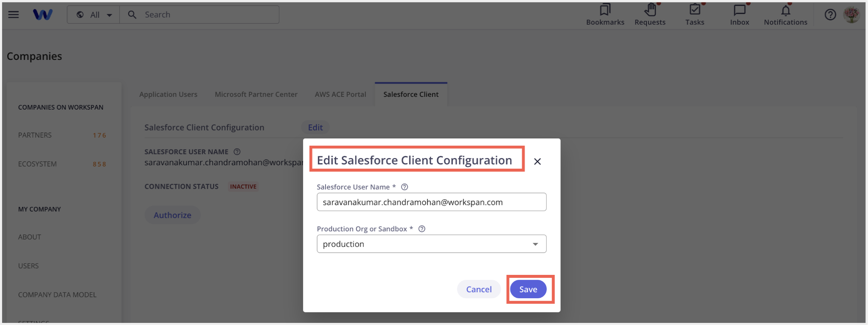Image resolution: width=868 pixels, height=325 pixels.
Task: Open ECOSYSTEM in the sidebar
Action: pos(37,164)
